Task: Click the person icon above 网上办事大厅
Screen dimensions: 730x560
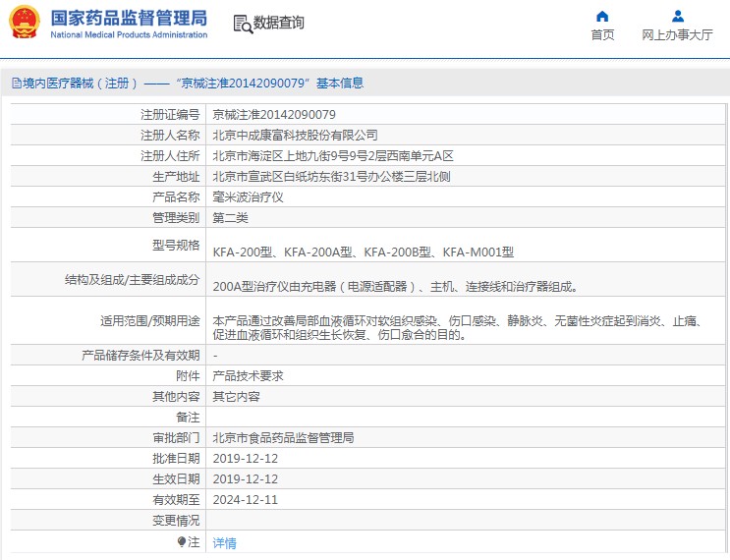Action: [677, 16]
